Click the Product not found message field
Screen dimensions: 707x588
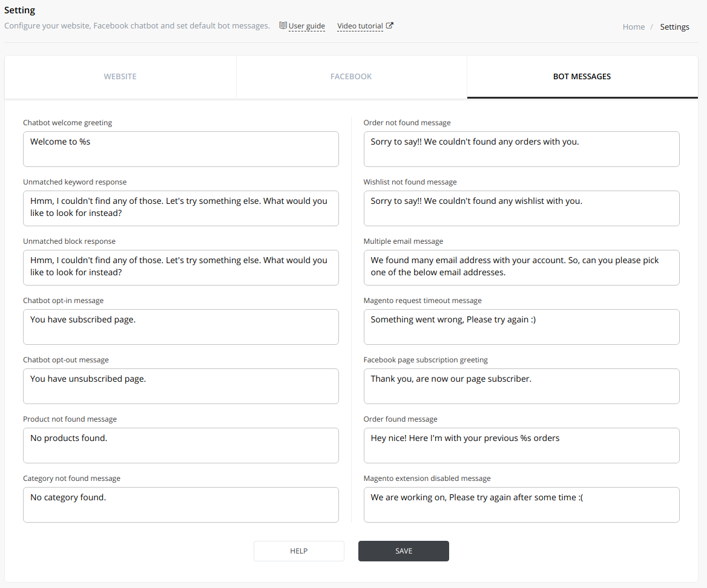(181, 446)
